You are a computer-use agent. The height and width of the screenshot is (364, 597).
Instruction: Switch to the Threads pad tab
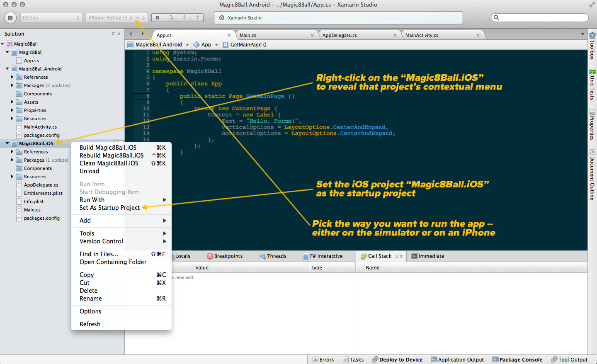pos(273,256)
